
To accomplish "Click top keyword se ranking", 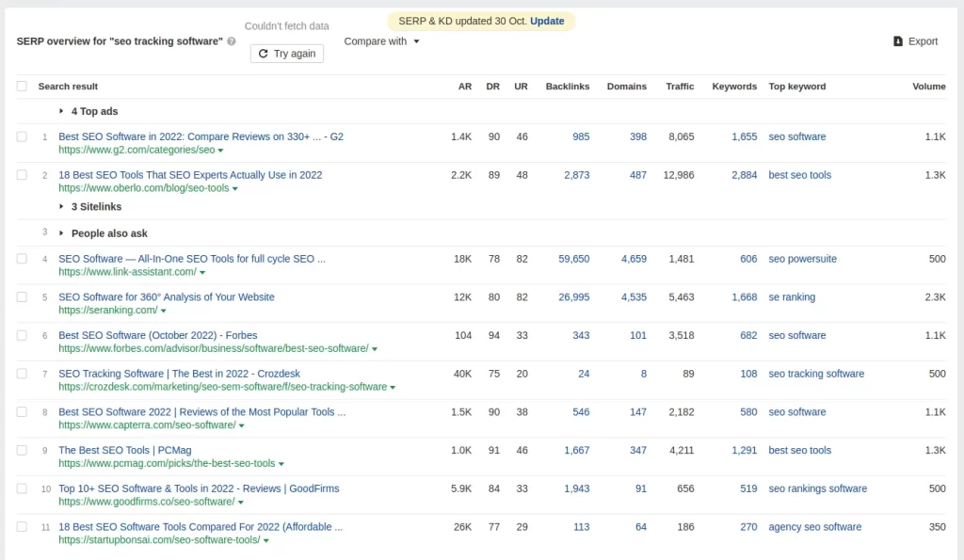I will (x=792, y=296).
